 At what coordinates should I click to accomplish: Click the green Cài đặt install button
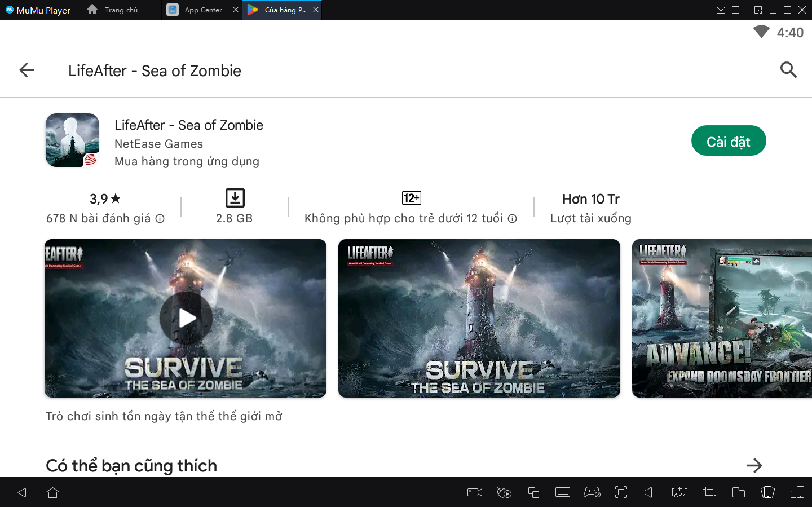pos(728,141)
